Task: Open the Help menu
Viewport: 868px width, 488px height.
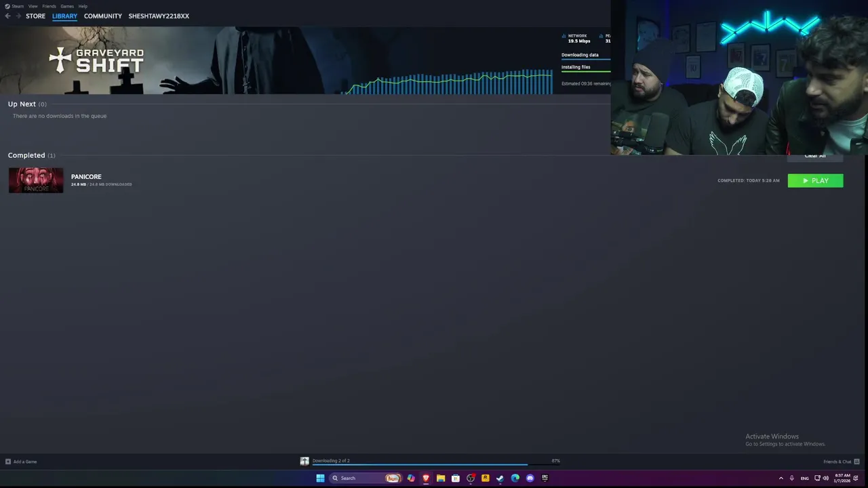Action: coord(83,6)
